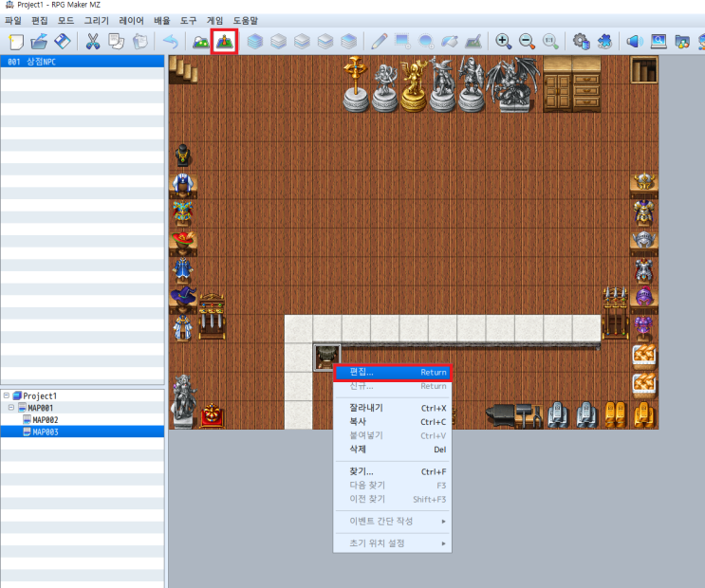Open the Database gear icon
Image resolution: width=705 pixels, height=588 pixels.
(x=581, y=42)
